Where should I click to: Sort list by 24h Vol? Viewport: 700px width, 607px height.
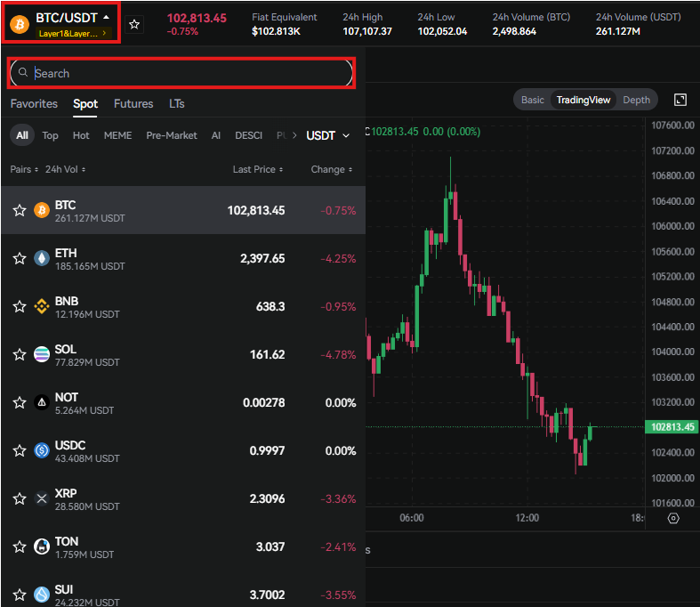tap(65, 169)
